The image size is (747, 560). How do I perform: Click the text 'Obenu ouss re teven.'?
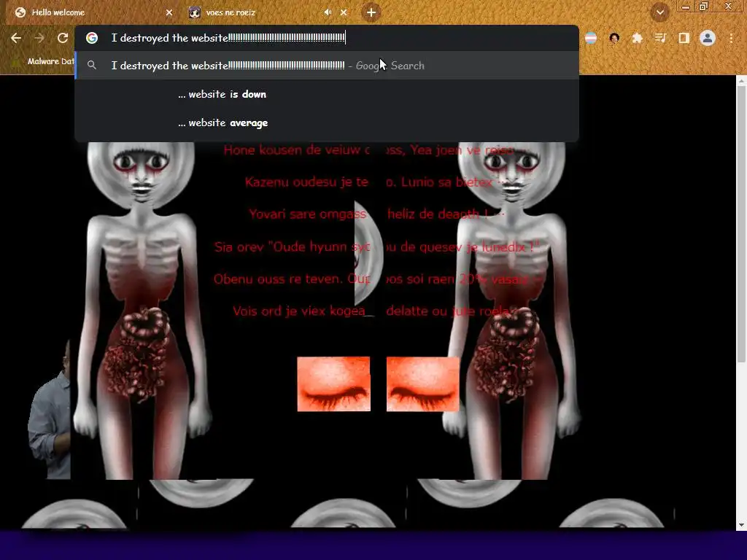(278, 279)
